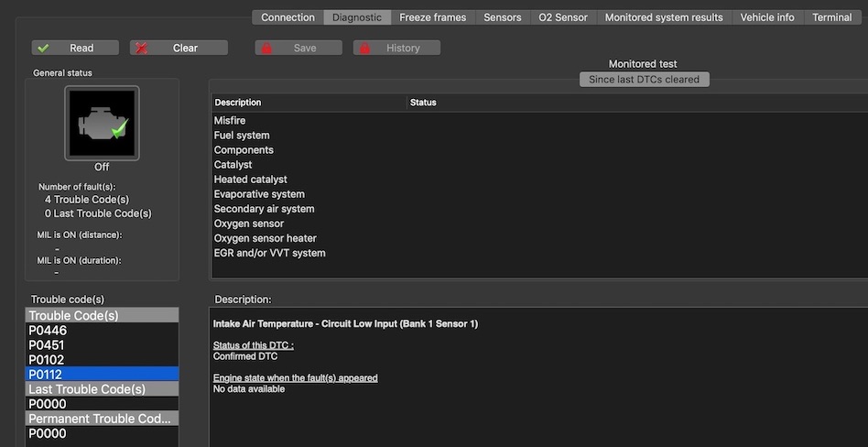Open the Freeze frames tab
The image size is (868, 447).
tap(432, 17)
